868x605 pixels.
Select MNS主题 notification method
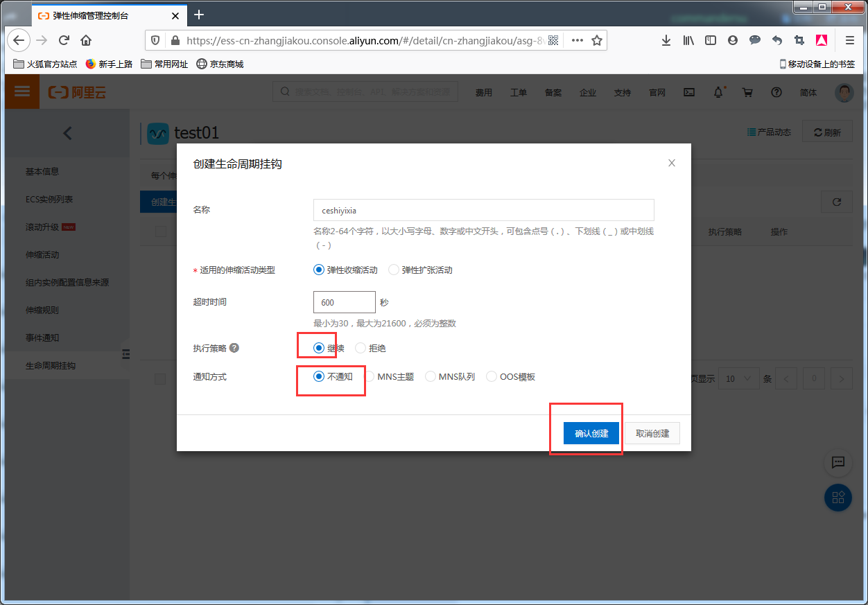click(370, 377)
